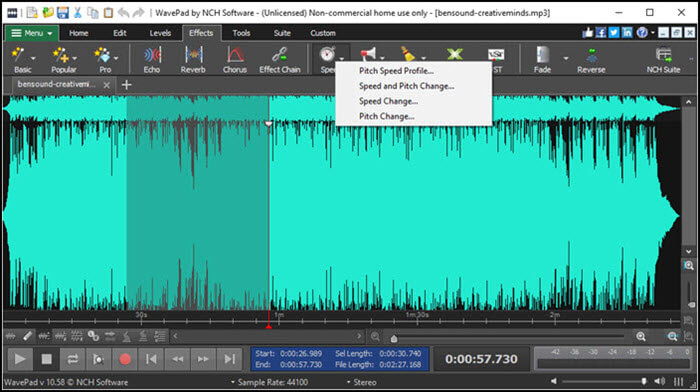Click the Undo arrow icon

[123, 13]
